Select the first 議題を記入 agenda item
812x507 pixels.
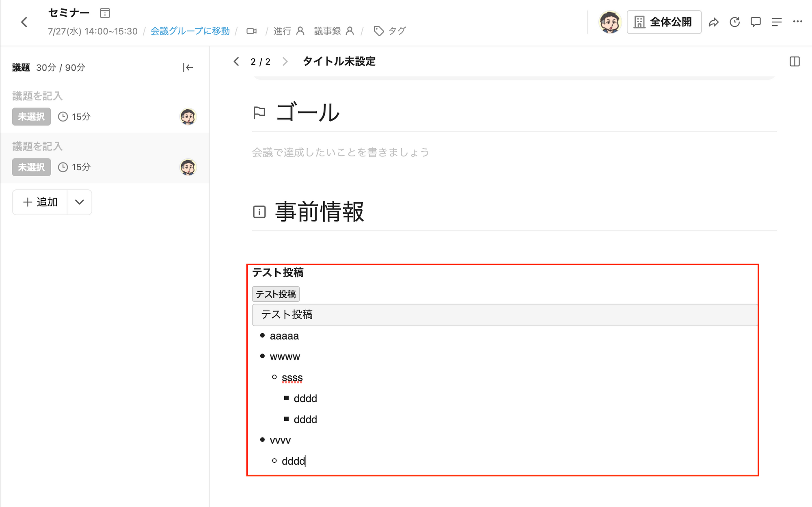point(37,96)
